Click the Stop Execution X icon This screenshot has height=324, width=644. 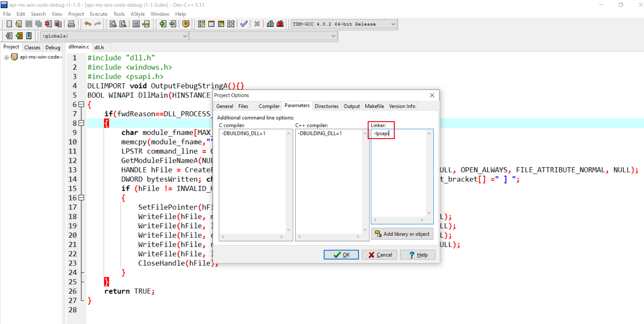point(257,24)
